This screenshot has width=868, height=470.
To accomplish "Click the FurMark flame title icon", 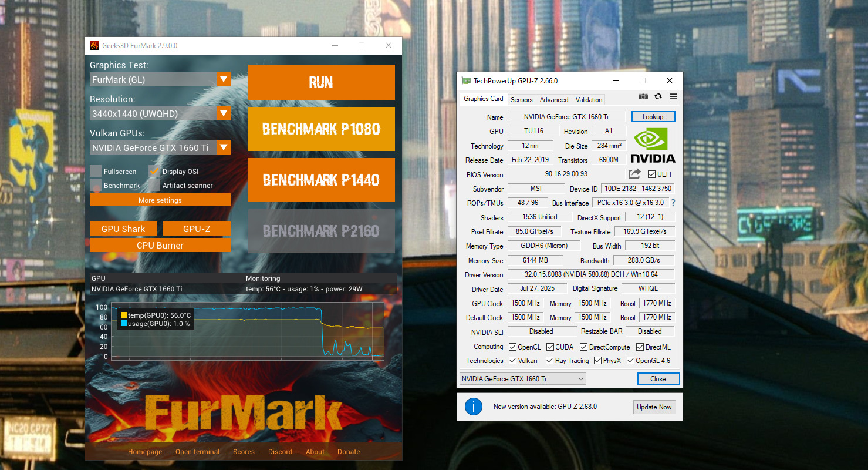I will pos(94,45).
